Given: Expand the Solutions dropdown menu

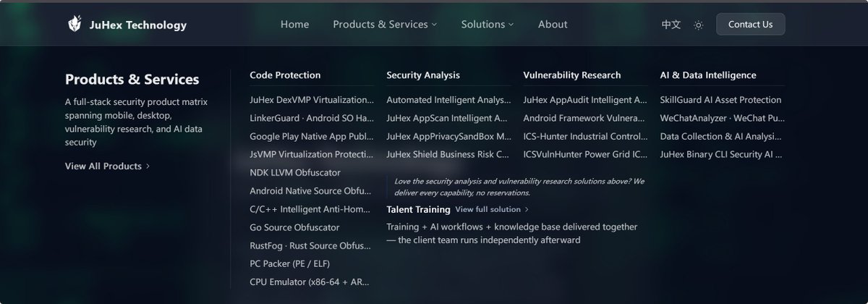Looking at the screenshot, I should coord(488,25).
